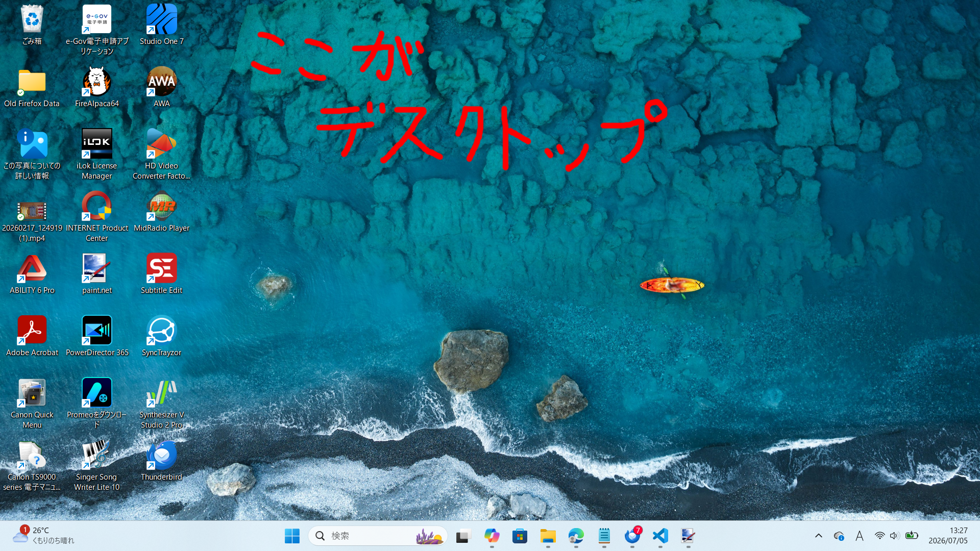Focus the taskbar 検索 search box

coord(378,536)
